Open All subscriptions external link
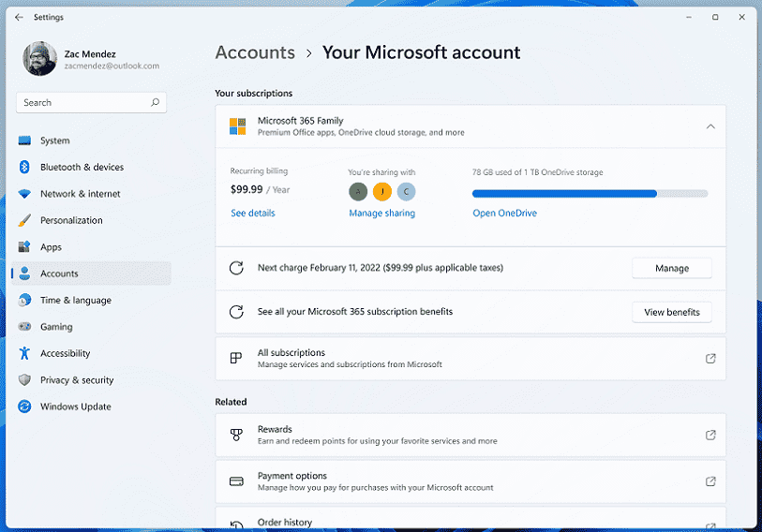The image size is (762, 532). tap(710, 359)
